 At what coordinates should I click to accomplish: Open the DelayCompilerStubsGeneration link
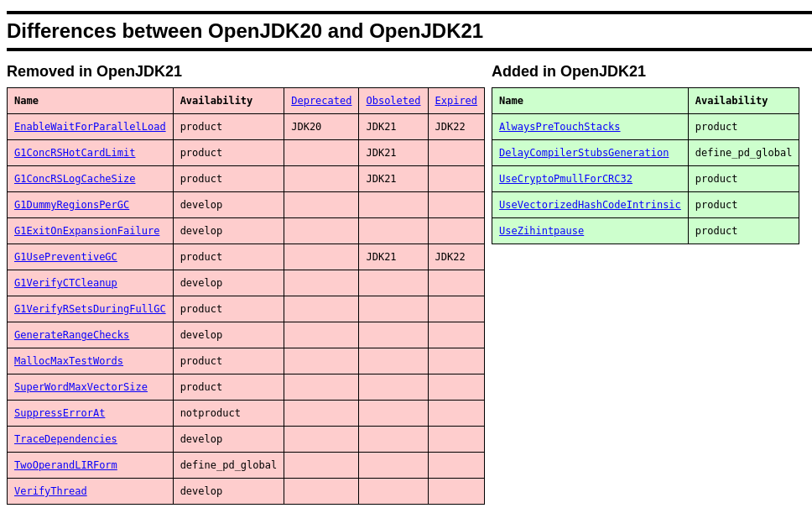(584, 153)
